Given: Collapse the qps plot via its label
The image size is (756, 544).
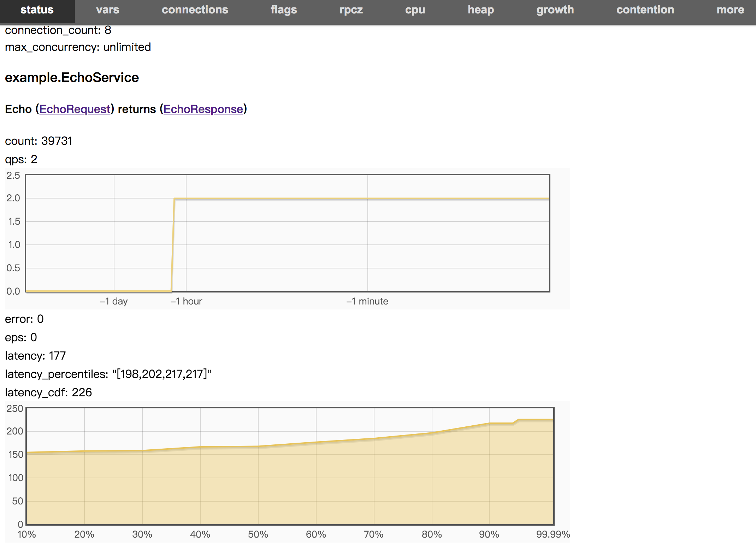Looking at the screenshot, I should click(21, 159).
